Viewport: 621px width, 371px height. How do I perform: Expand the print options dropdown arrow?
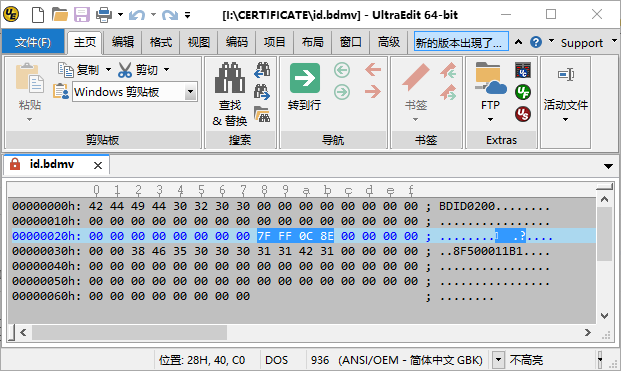pos(120,15)
